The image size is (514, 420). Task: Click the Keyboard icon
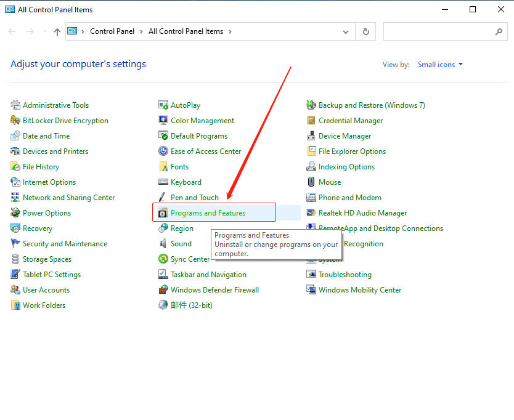(163, 182)
